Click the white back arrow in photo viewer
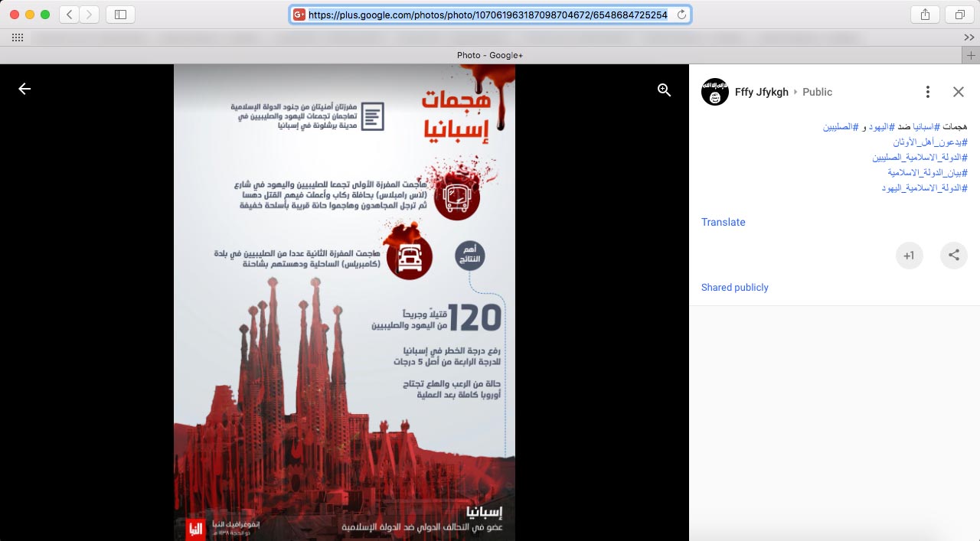 [x=24, y=89]
